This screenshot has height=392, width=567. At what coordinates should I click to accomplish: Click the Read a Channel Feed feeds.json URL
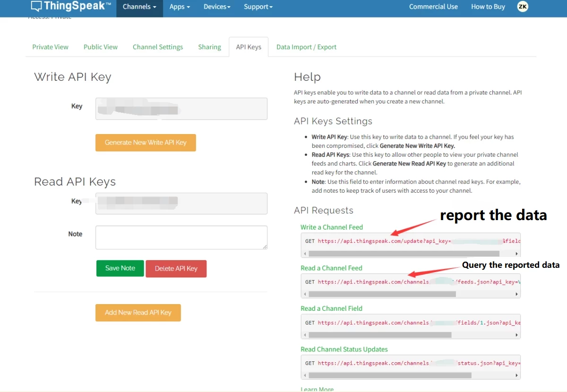[x=419, y=282]
